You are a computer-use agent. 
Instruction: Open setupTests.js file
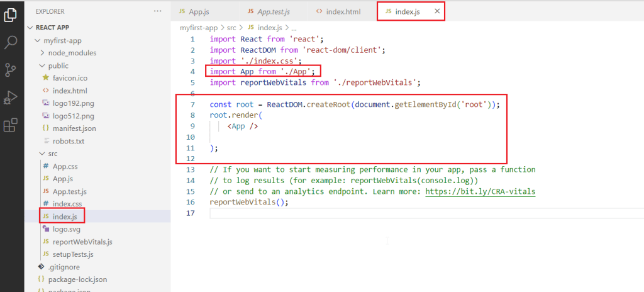[x=73, y=255]
